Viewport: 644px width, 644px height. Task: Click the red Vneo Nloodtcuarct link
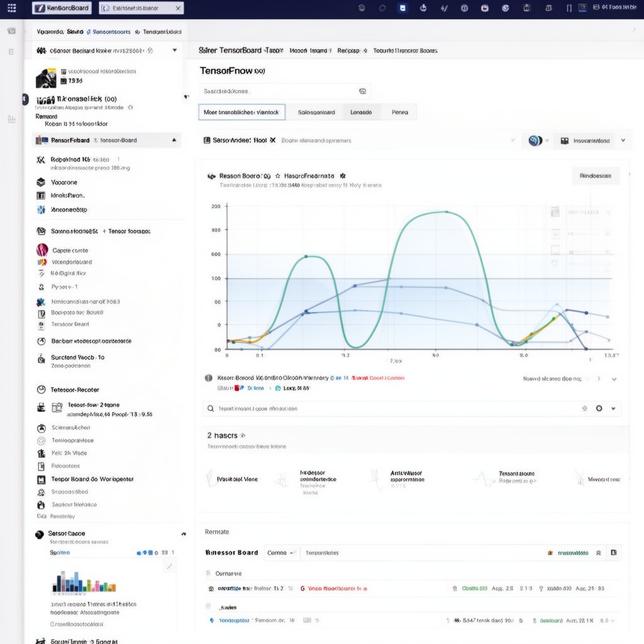point(337,589)
